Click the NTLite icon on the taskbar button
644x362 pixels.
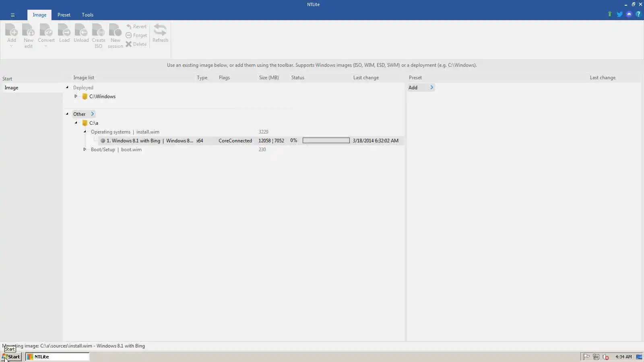(30, 357)
